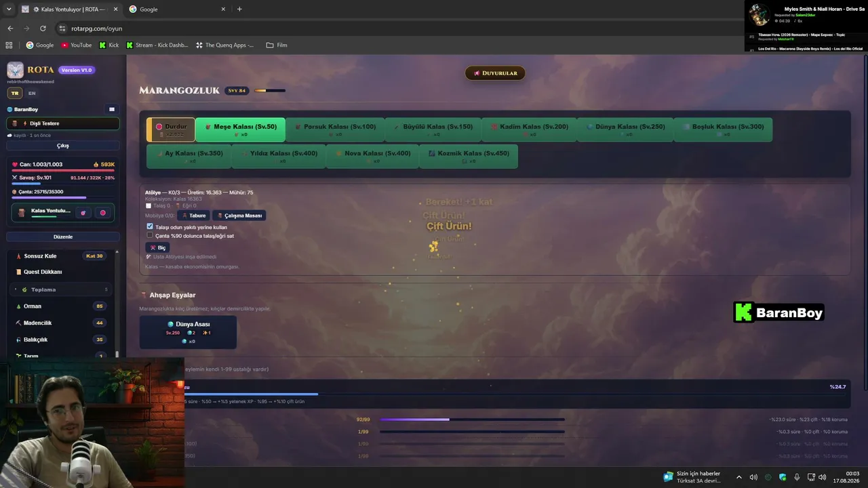Click the Durdur stop button
Viewport: 868px width, 488px height.
pyautogui.click(x=171, y=129)
